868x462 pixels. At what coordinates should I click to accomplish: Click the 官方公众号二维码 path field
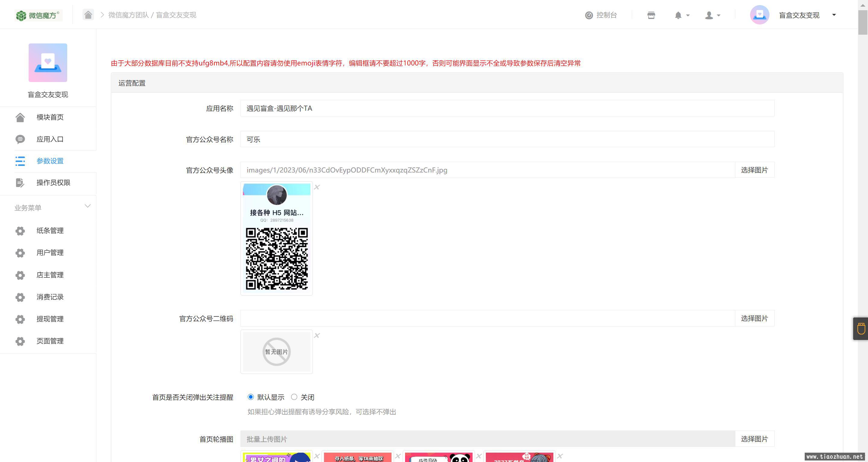(488, 318)
